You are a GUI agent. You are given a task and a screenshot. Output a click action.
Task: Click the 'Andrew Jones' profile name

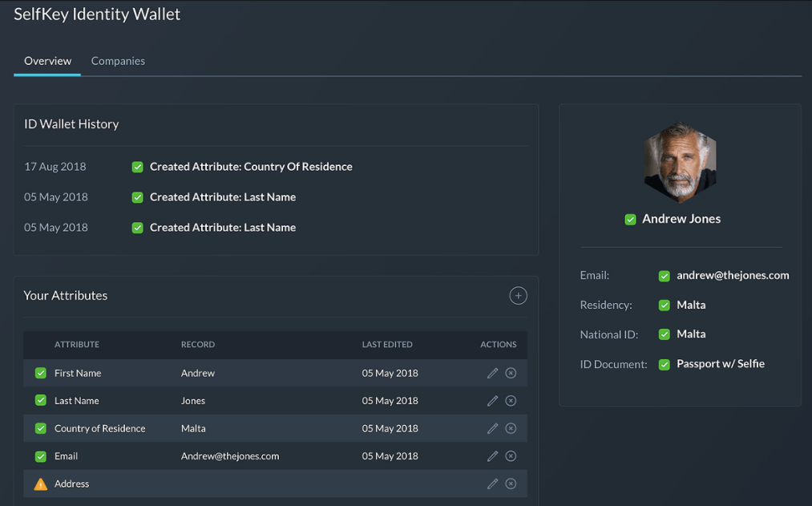[681, 219]
